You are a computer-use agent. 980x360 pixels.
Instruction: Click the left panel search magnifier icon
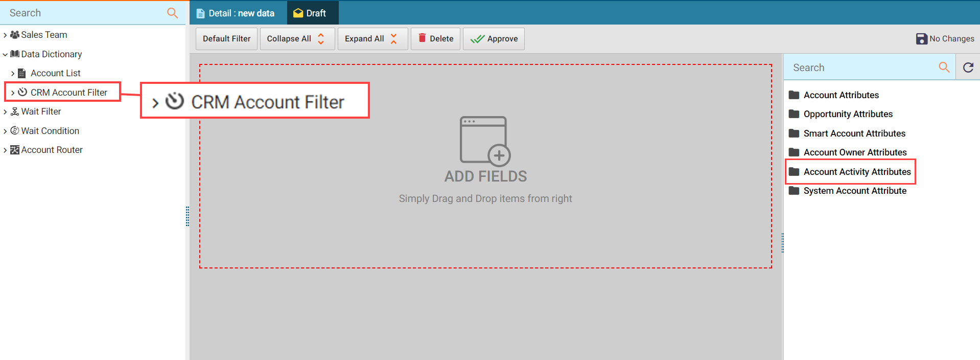[173, 13]
